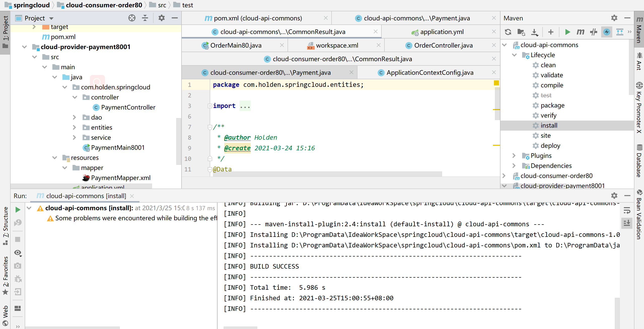
Task: Open Maven panel settings gear
Action: pos(614,18)
